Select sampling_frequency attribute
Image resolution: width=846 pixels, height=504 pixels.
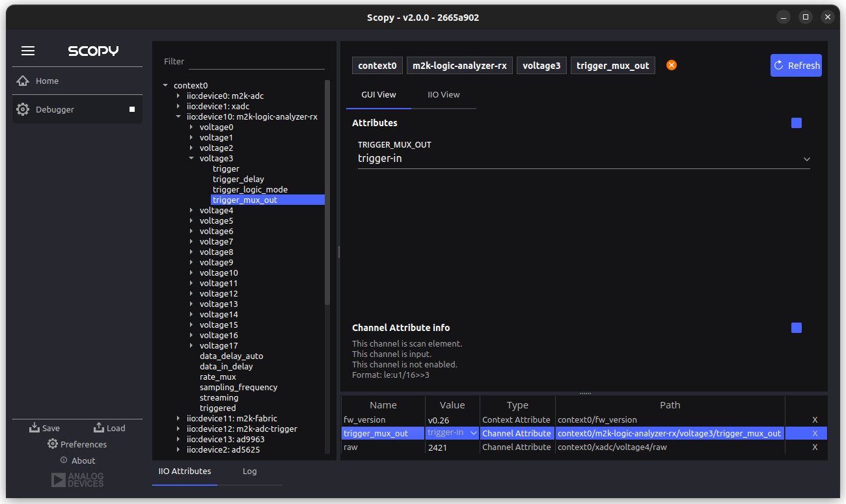coord(238,387)
